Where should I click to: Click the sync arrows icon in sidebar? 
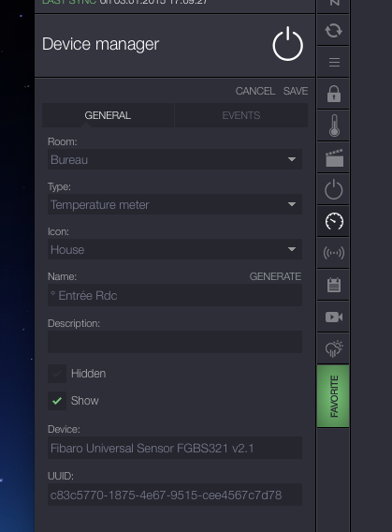pyautogui.click(x=333, y=30)
